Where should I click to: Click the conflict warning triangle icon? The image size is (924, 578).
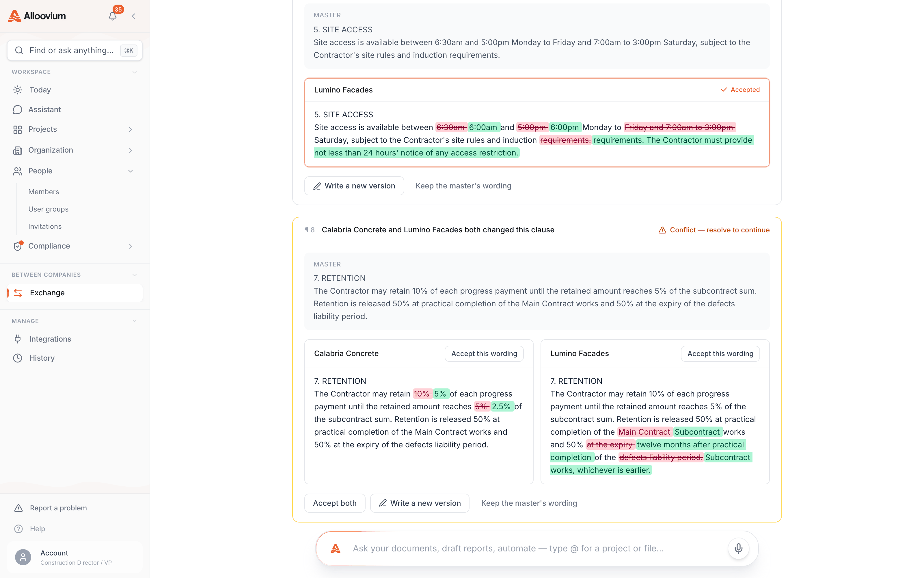[662, 230]
